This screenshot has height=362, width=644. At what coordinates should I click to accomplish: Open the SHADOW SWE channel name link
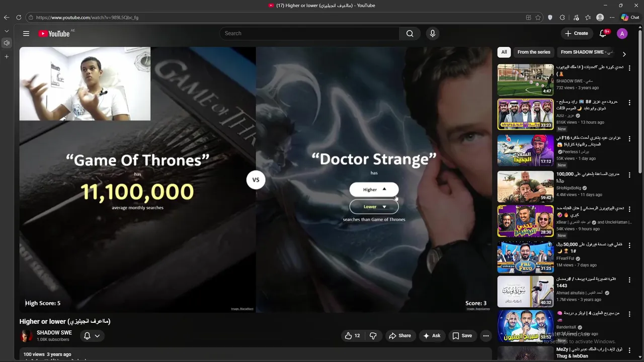click(x=54, y=333)
